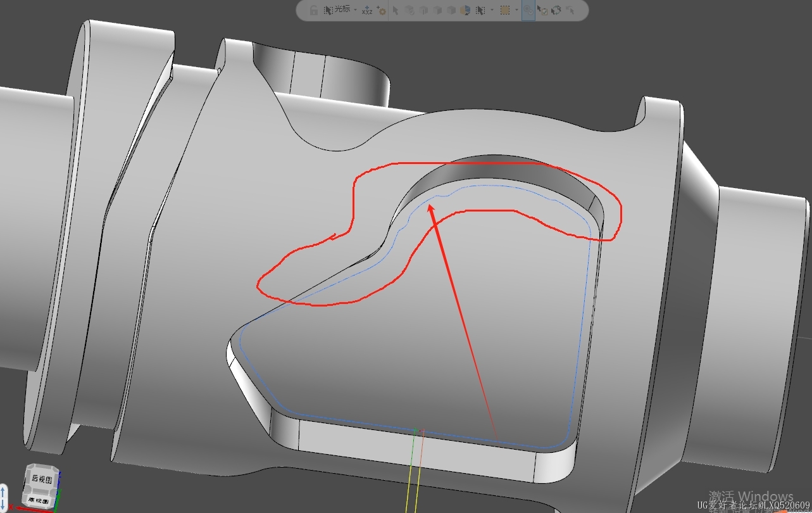Click the cursor with circular arrows icon
812x513 pixels.
[556, 10]
